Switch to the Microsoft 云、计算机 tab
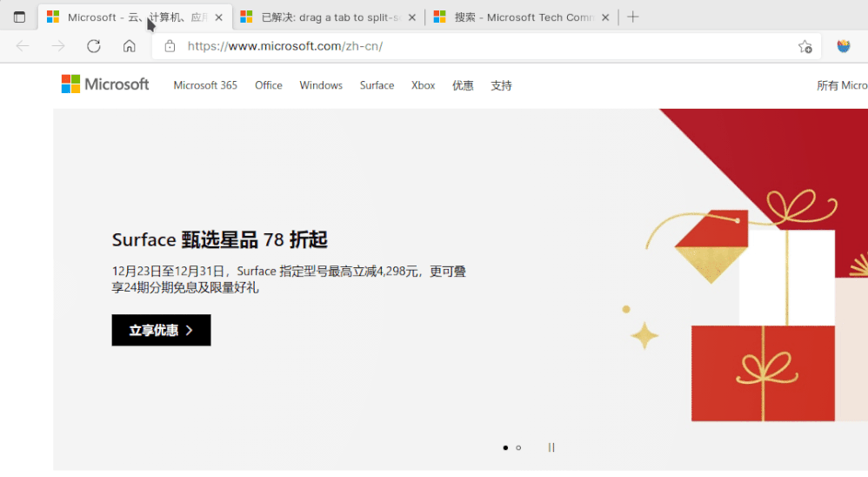The width and height of the screenshot is (868, 477). (136, 17)
